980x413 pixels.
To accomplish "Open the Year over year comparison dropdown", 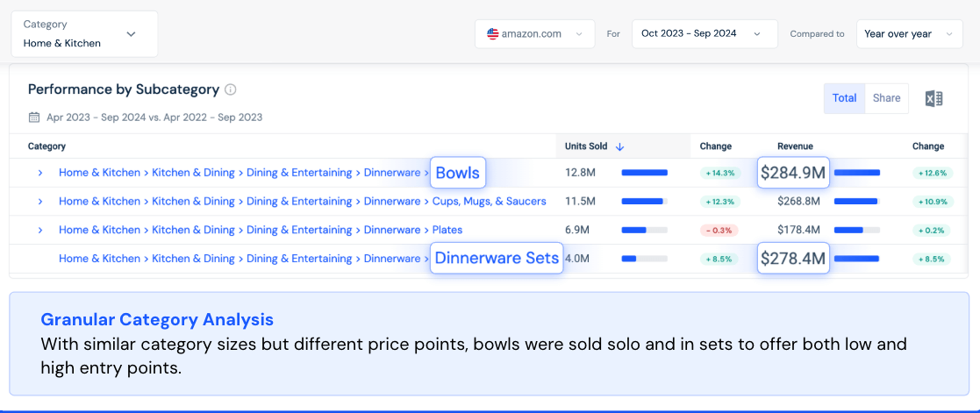I will coord(909,34).
